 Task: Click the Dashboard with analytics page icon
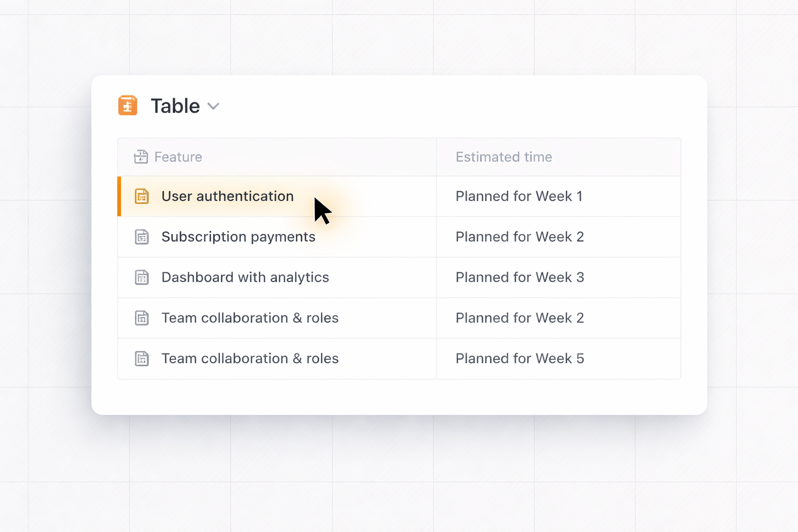(142, 277)
